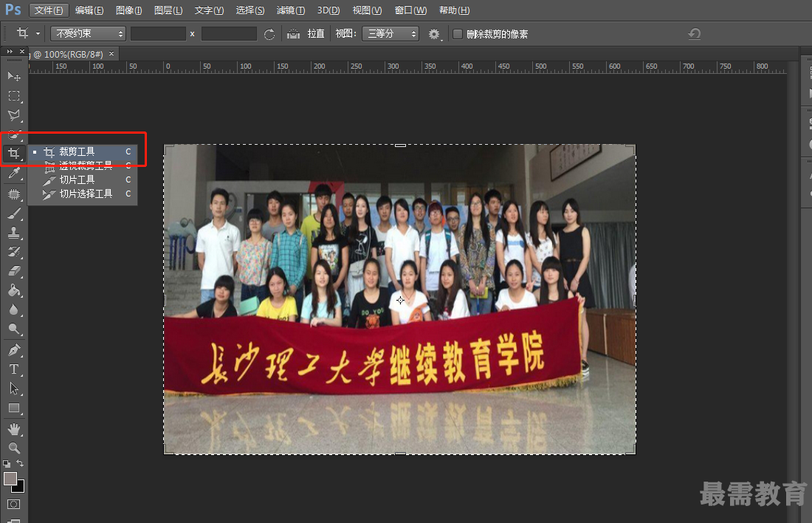Close the toolbox panel with X
The image size is (812, 523).
(x=21, y=51)
